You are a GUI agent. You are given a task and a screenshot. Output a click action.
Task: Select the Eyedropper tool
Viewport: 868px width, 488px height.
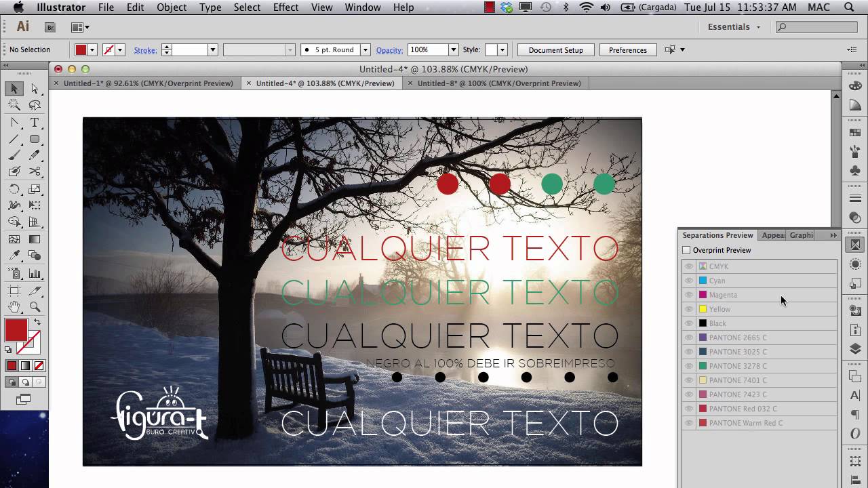[14, 256]
